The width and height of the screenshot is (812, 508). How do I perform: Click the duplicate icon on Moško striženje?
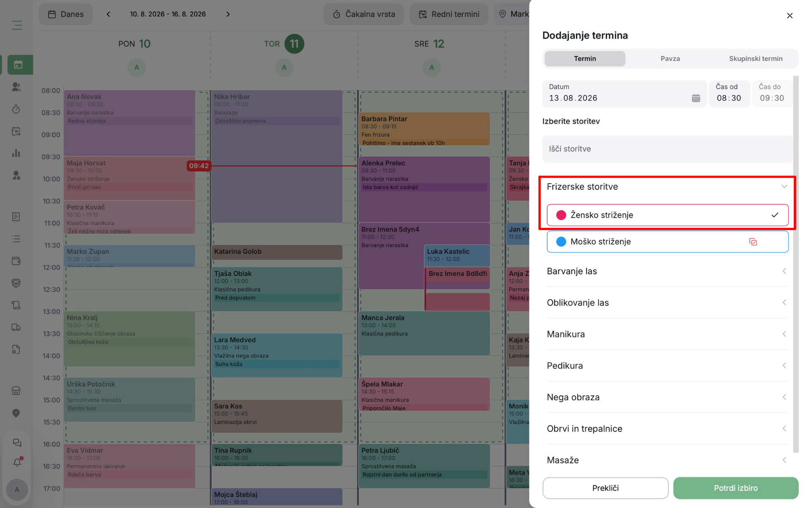(753, 242)
